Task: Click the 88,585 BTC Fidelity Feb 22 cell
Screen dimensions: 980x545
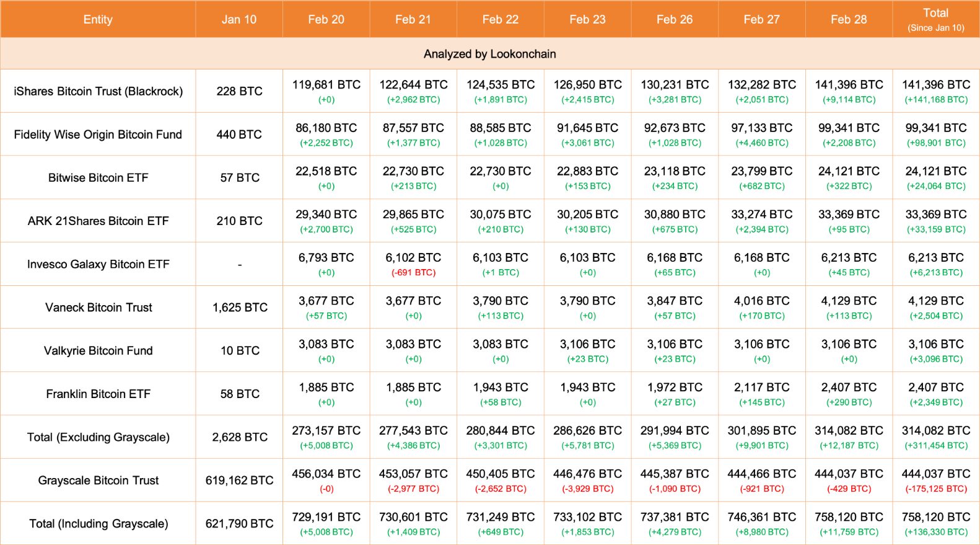Action: point(501,135)
